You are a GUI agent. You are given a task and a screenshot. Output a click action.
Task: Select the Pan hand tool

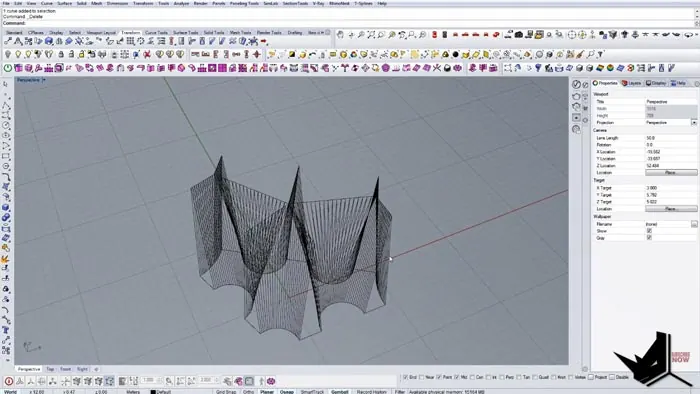click(x=340, y=34)
